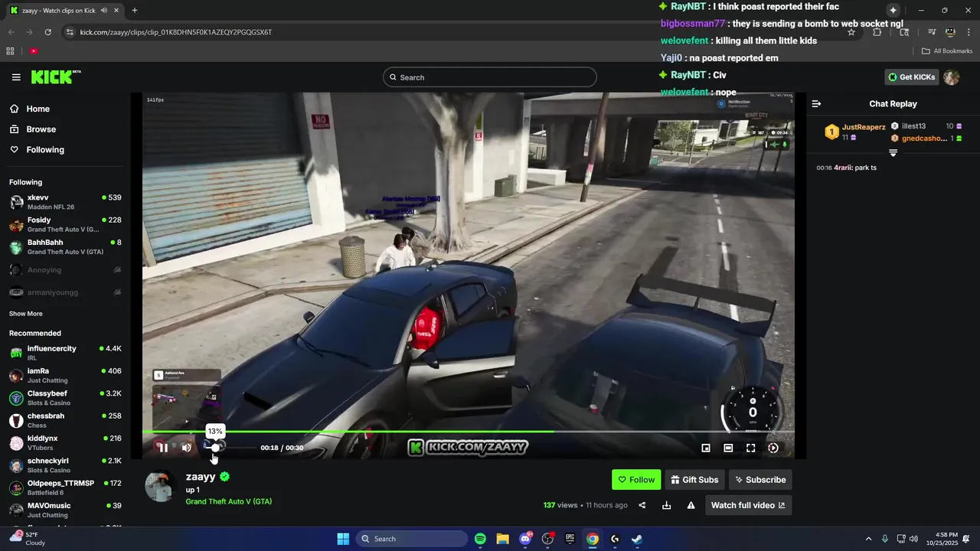This screenshot has height=551, width=980.
Task: Mute the zaayy browser tab audio
Action: coord(103,11)
